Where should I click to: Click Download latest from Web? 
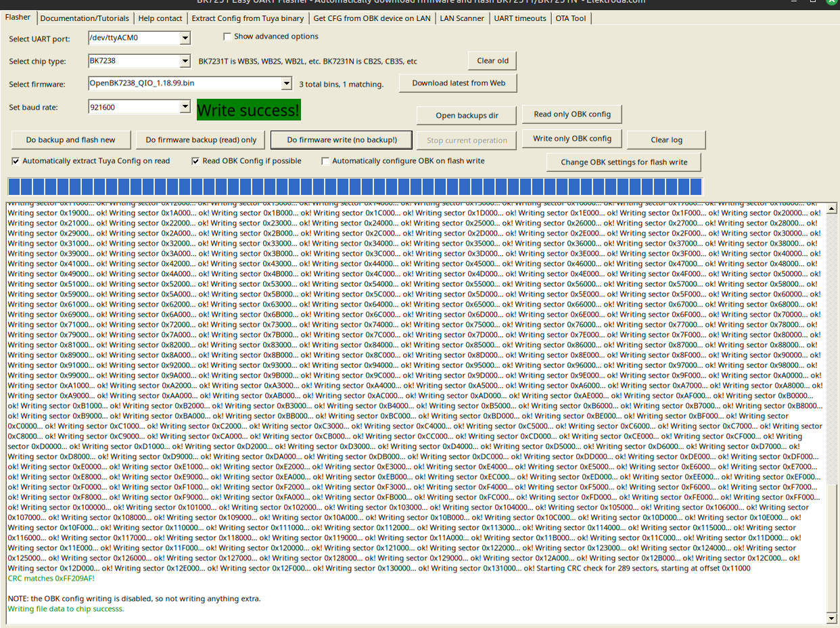tap(459, 83)
